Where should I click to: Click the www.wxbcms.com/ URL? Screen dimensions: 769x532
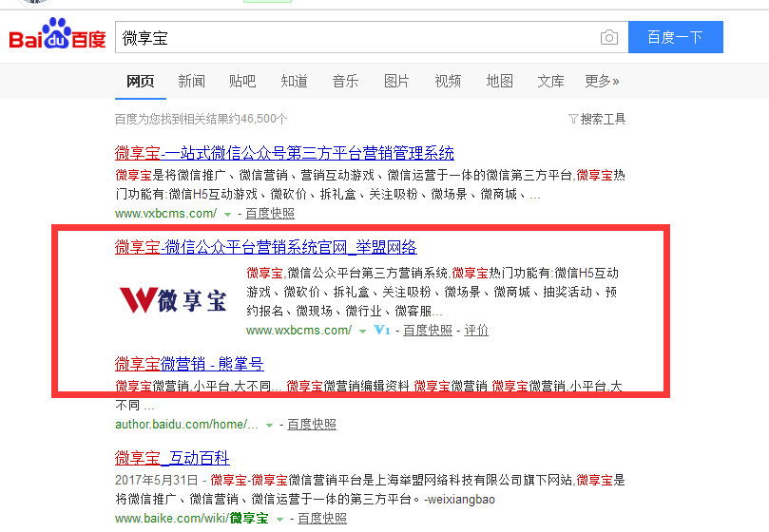pos(298,331)
